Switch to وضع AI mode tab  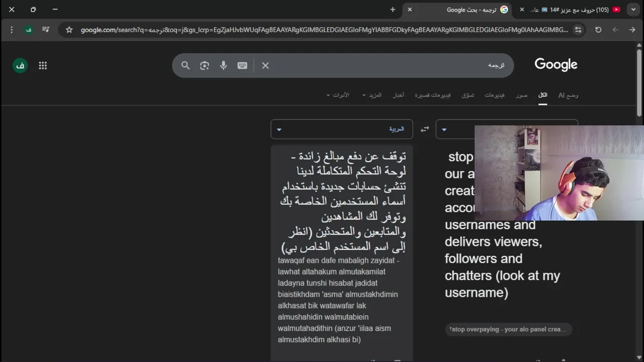[568, 95]
